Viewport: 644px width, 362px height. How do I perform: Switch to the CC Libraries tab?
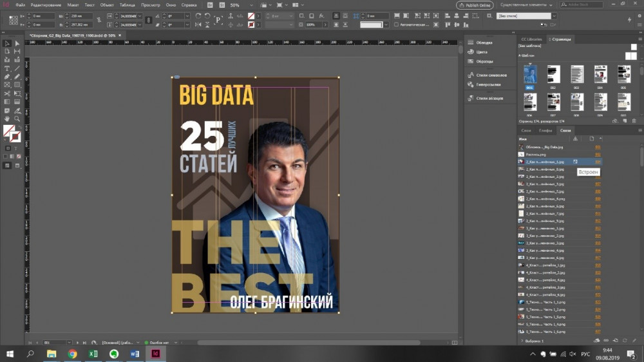pos(531,39)
